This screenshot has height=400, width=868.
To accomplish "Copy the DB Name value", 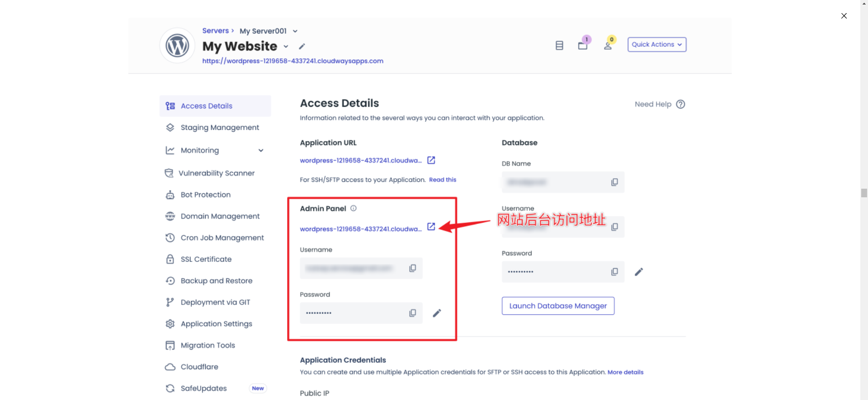I will coord(614,182).
